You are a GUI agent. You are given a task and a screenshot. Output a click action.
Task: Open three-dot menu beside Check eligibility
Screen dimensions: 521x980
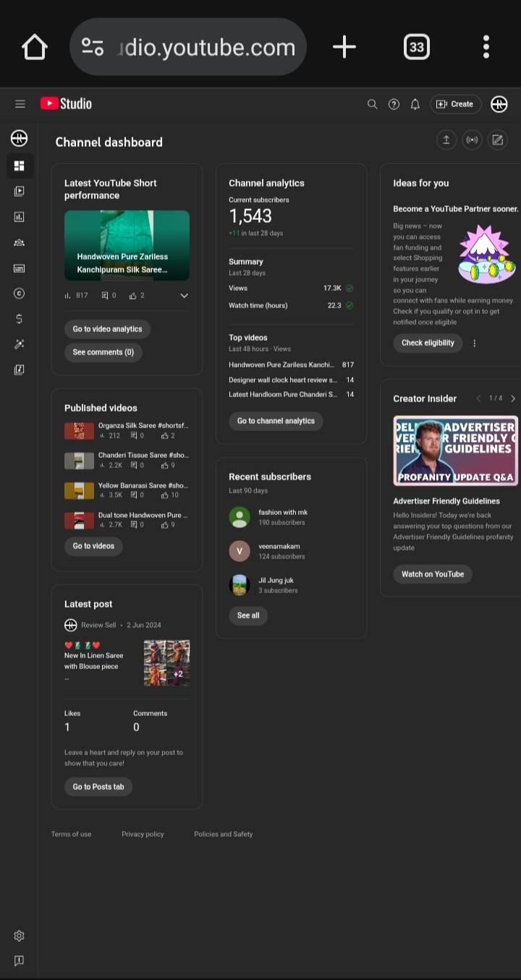click(475, 343)
